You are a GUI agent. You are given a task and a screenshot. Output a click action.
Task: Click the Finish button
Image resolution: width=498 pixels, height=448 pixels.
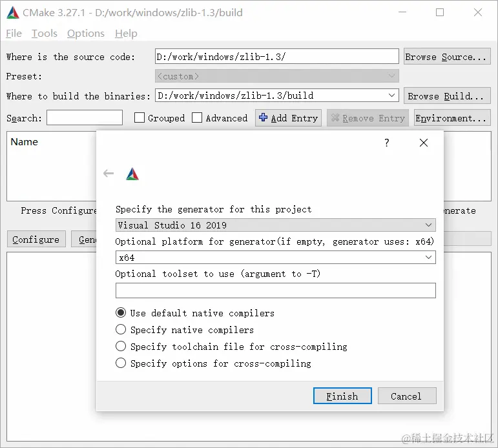342,396
